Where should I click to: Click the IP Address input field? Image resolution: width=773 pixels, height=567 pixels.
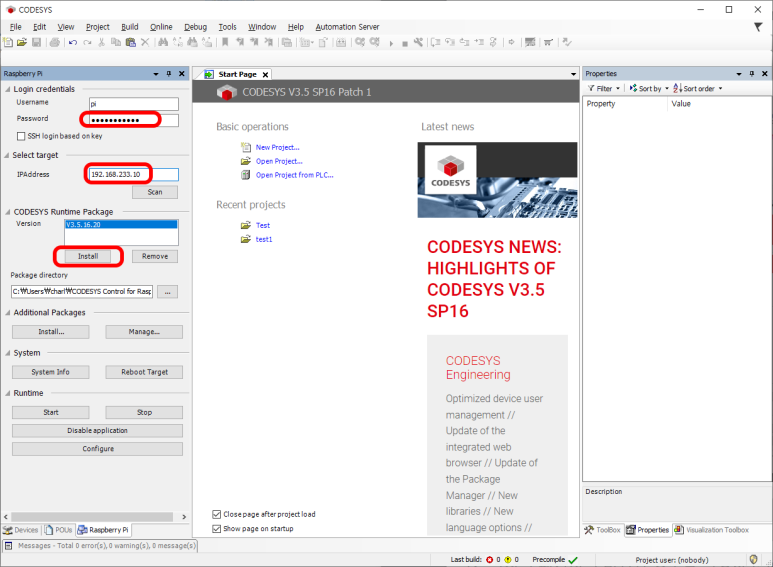click(132, 174)
